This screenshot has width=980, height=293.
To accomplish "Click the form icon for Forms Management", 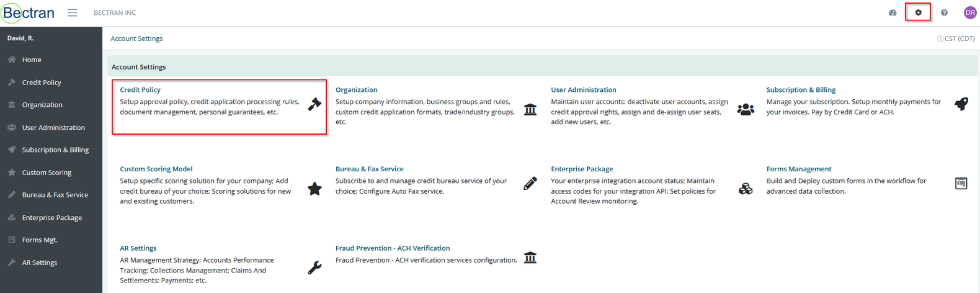I will [x=961, y=183].
